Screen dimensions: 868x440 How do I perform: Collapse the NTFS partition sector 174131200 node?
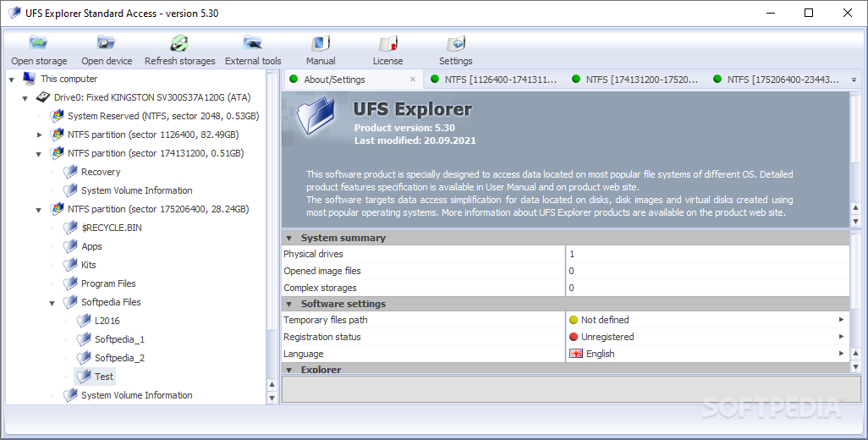click(38, 154)
